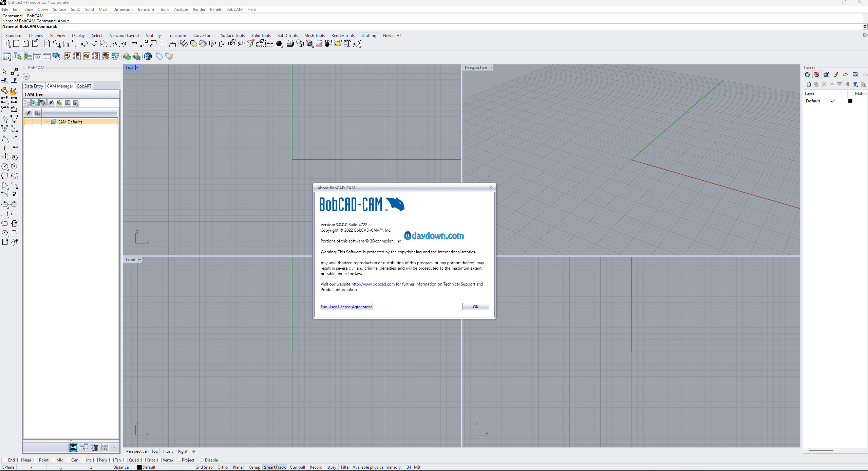Click the BobCAM simulation run icon
This screenshot has height=471, width=868.
(127, 56)
